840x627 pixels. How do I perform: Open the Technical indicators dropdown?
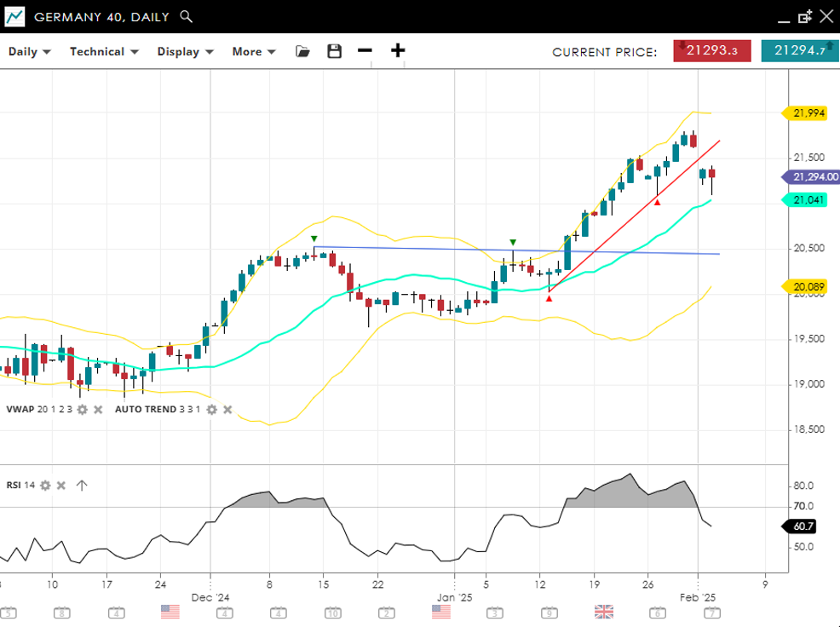(x=103, y=51)
